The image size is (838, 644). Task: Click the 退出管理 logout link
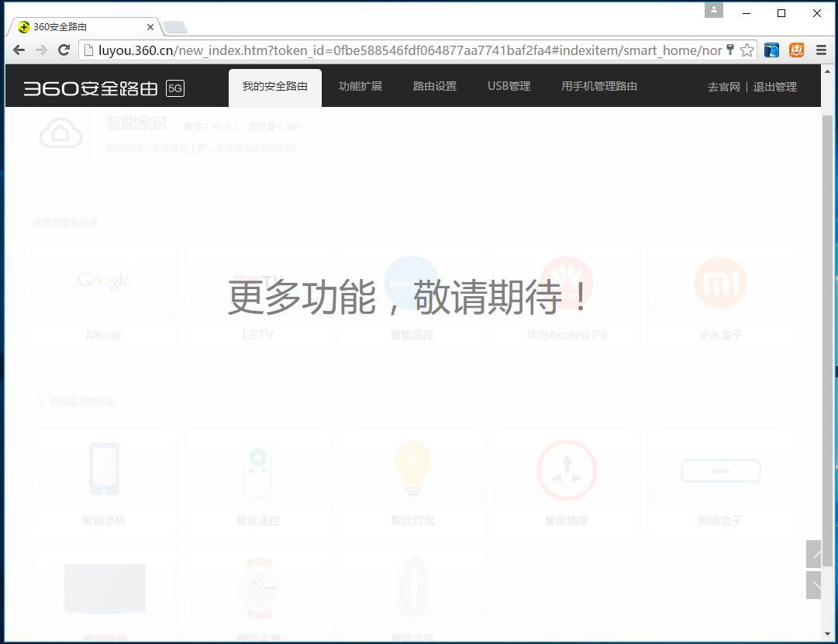coord(775,87)
